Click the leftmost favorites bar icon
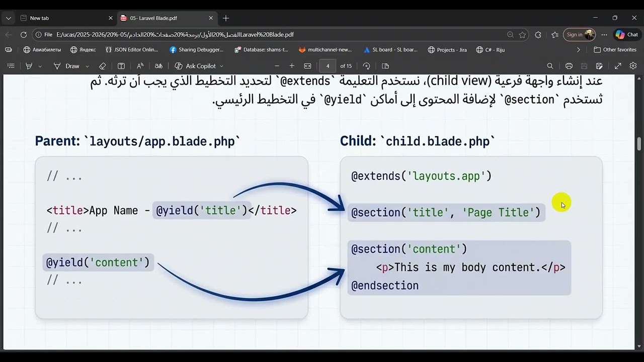Image resolution: width=644 pixels, height=362 pixels. 8,50
